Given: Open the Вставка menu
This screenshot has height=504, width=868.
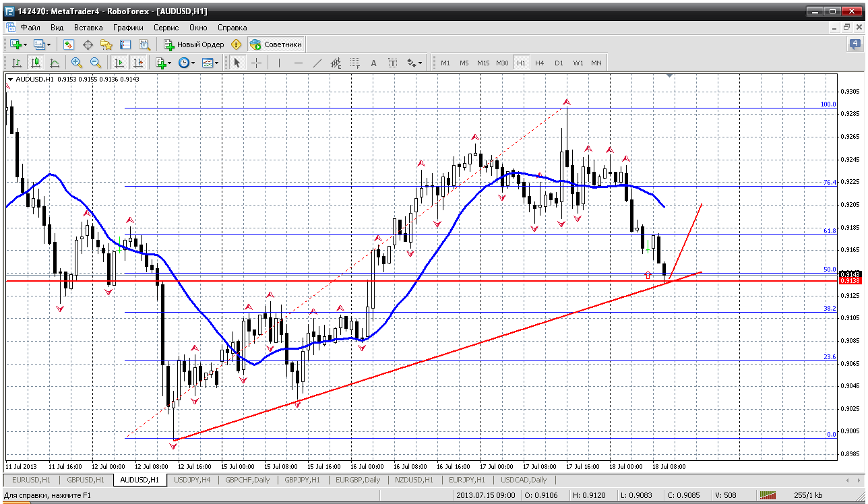Looking at the screenshot, I should [x=88, y=28].
